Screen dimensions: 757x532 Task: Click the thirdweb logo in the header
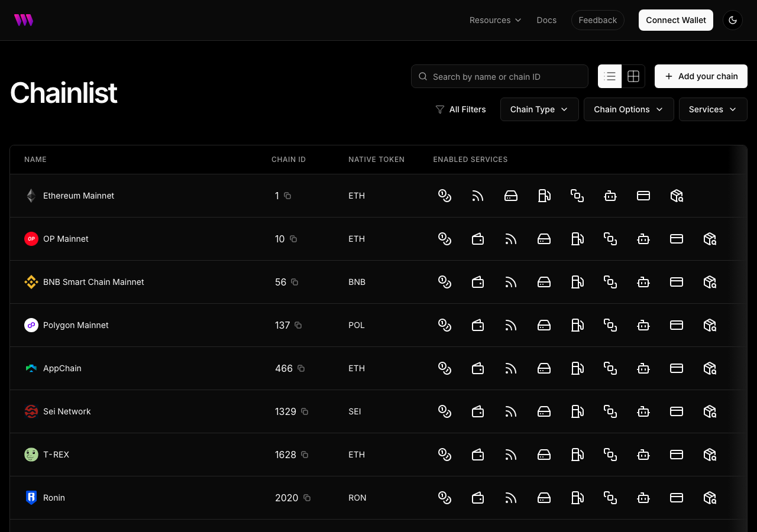24,20
